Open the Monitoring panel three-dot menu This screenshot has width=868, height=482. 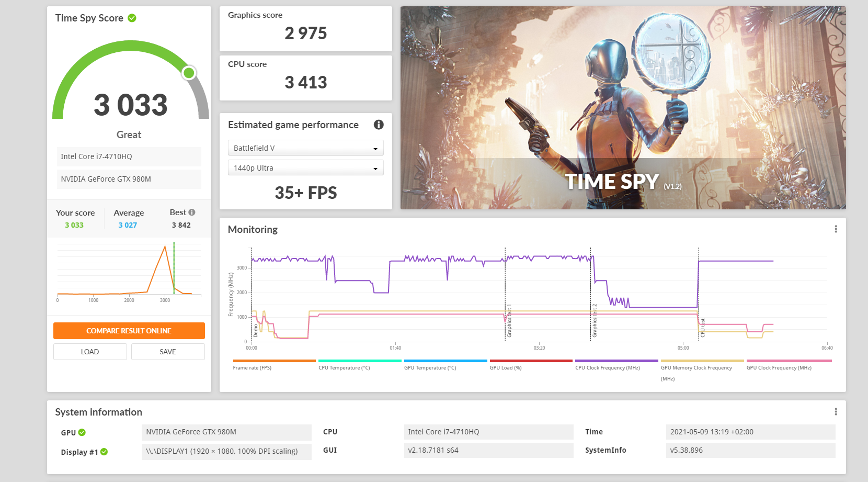836,229
